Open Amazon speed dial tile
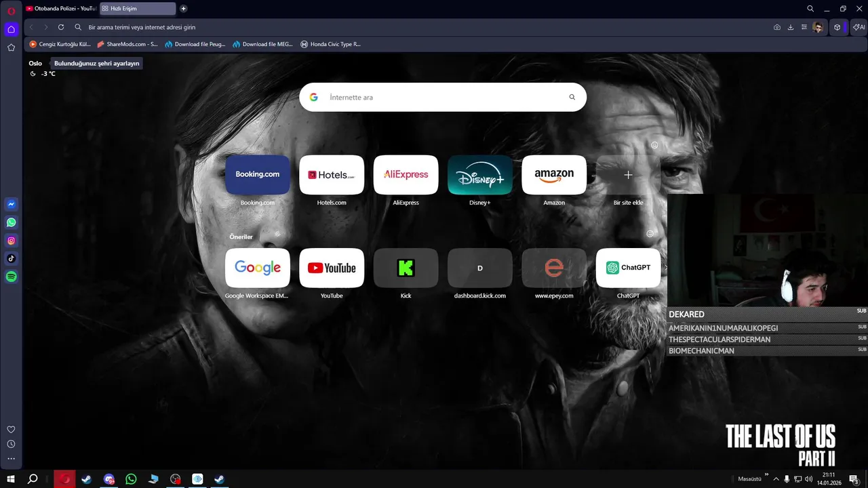Image resolution: width=868 pixels, height=488 pixels. [554, 175]
